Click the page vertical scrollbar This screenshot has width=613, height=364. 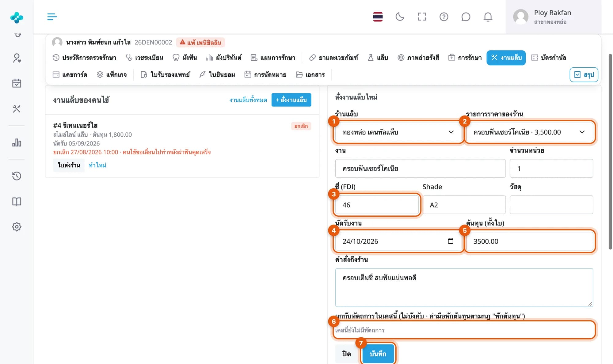(x=610, y=152)
